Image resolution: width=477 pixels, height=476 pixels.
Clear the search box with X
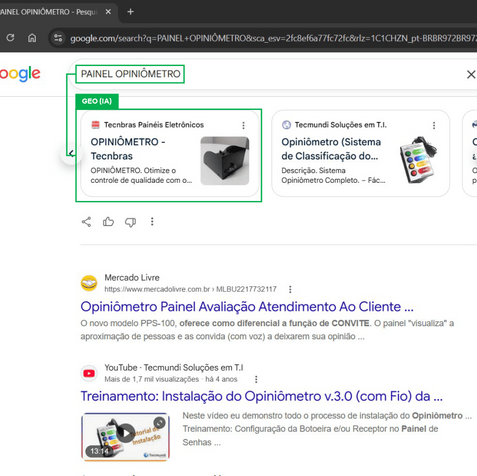pyautogui.click(x=471, y=74)
